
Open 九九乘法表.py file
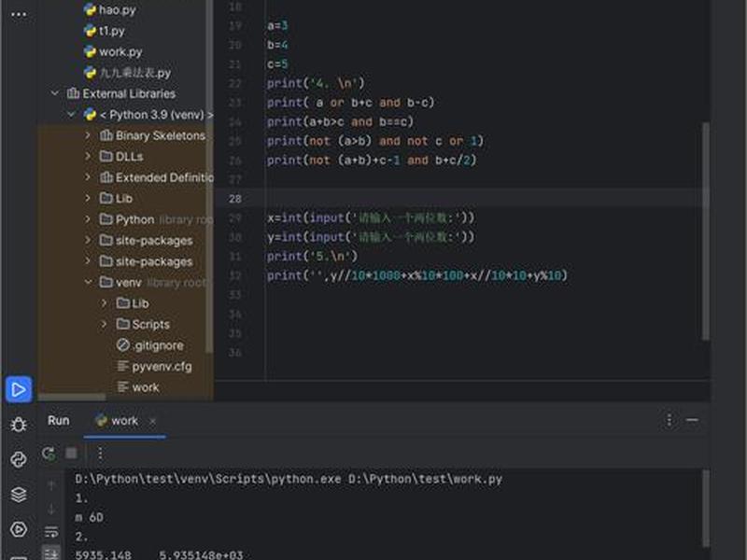pos(127,73)
